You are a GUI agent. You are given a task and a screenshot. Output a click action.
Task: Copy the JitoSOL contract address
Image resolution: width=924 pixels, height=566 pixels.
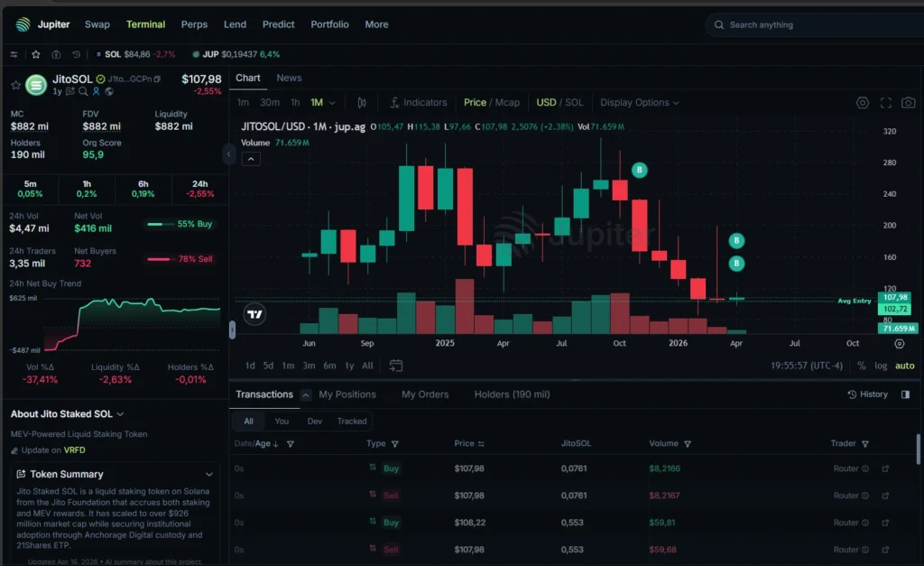[158, 79]
